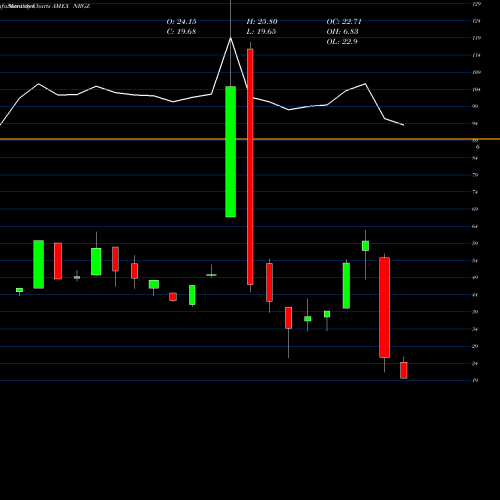This screenshot has width=500, height=500.
Task: Click the 74 price axis label
Action: [475, 192]
